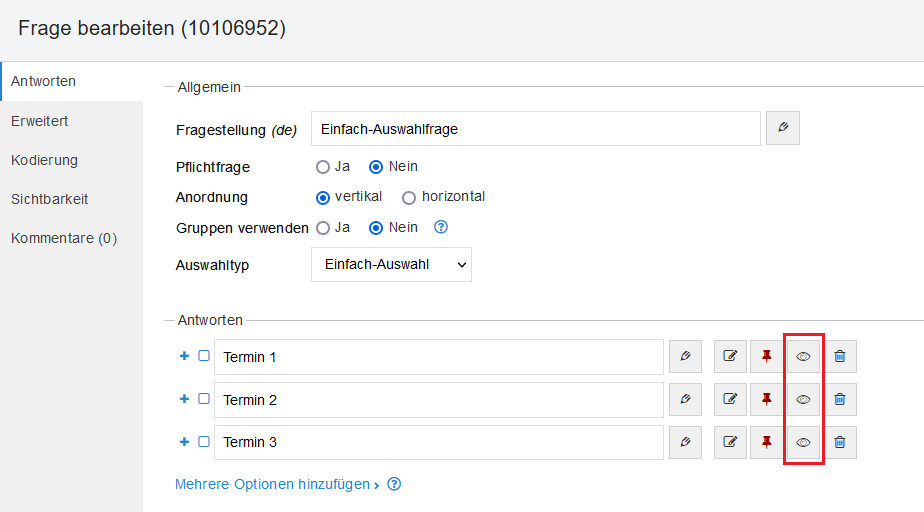Go to the Kodierung tab
The image size is (924, 512).
pyautogui.click(x=44, y=160)
